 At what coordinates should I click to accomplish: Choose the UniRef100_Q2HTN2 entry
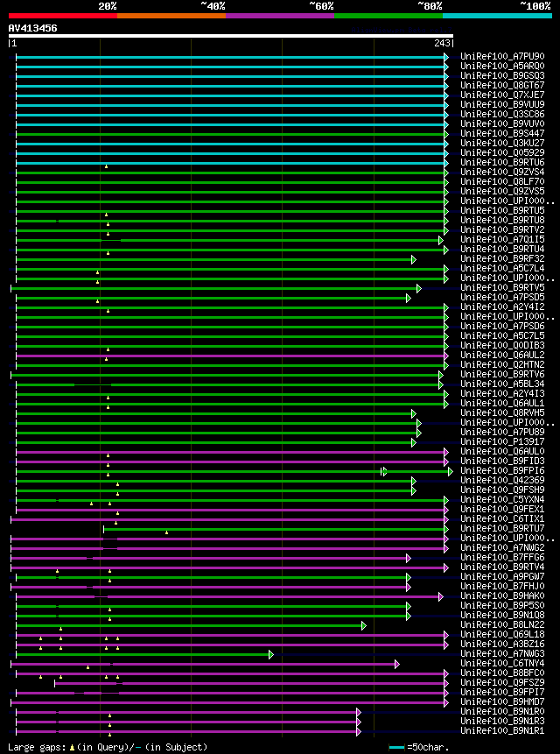pos(502,364)
